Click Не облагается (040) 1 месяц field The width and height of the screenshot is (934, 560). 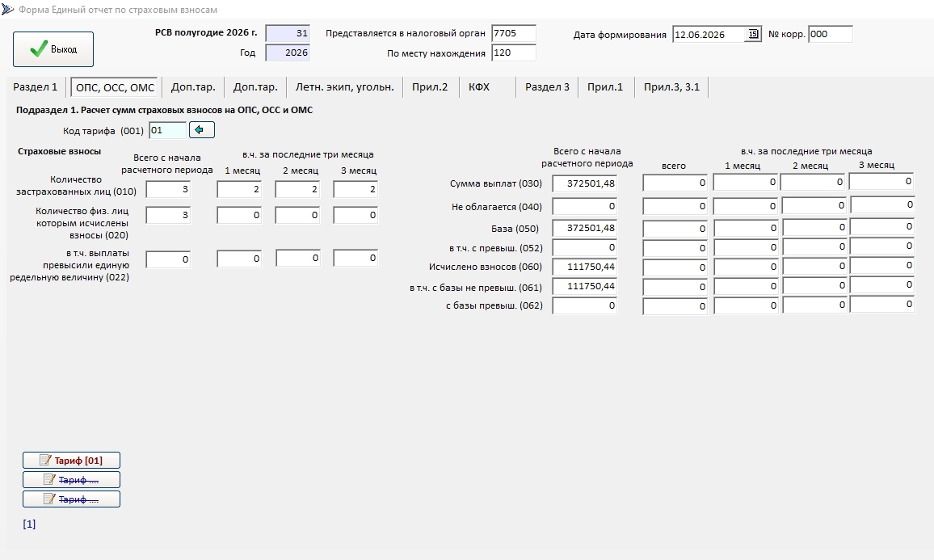(x=746, y=206)
